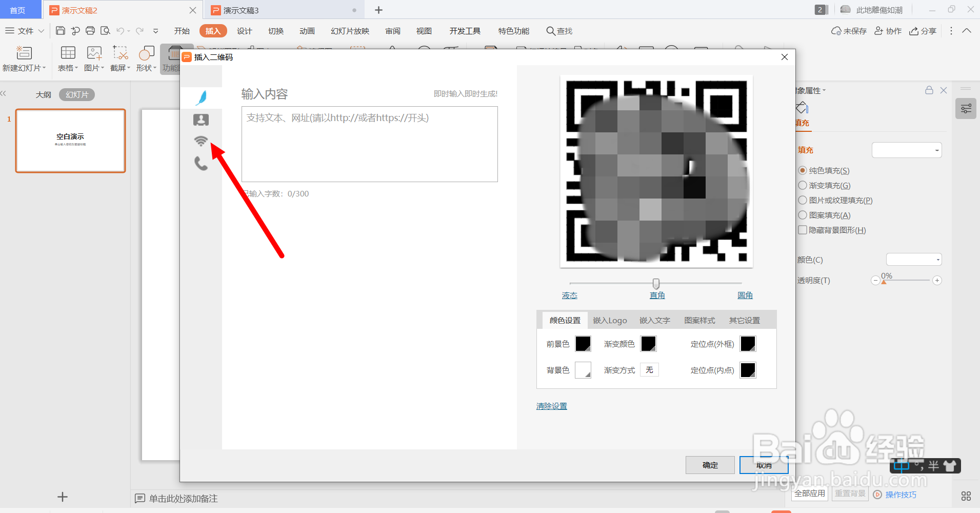Switch to the Other Settings tab
Viewport: 980px width, 513px height.
coord(745,320)
